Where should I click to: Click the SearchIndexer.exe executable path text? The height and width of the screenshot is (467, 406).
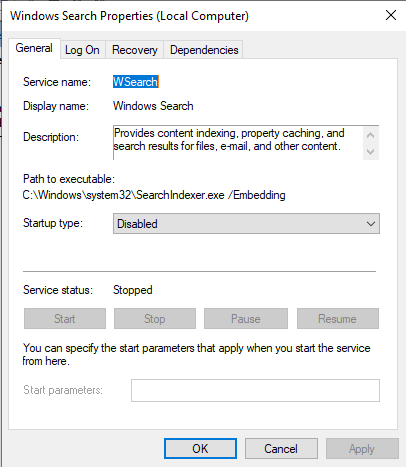[x=154, y=195]
